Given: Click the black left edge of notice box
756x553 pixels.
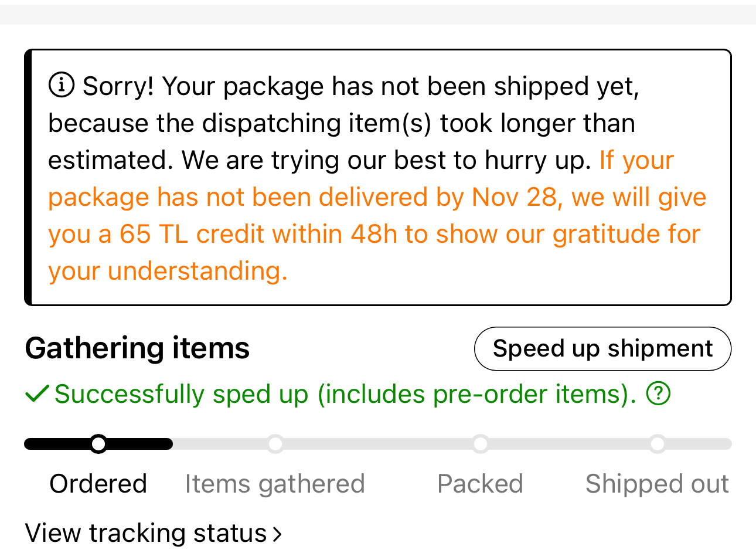Looking at the screenshot, I should [x=28, y=177].
